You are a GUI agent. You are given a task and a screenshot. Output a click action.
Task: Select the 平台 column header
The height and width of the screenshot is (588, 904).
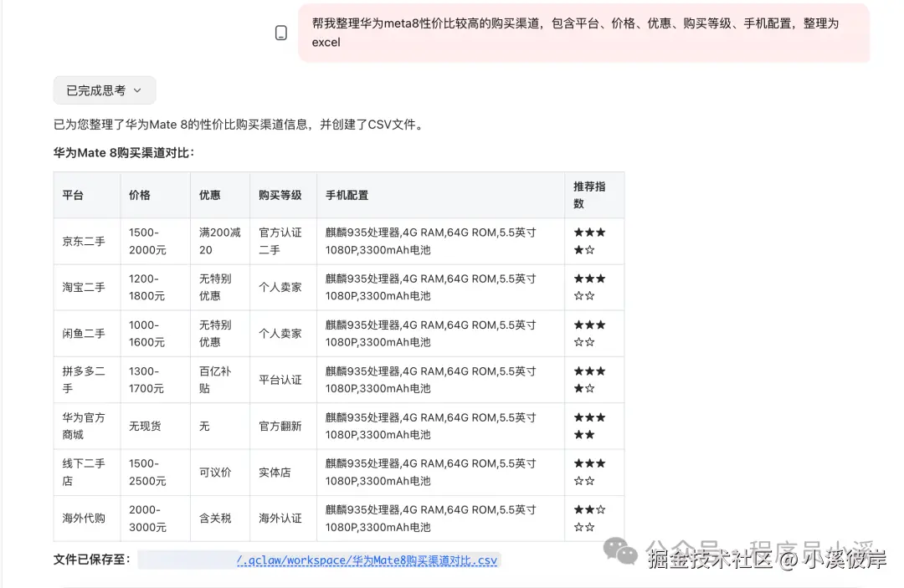point(87,195)
